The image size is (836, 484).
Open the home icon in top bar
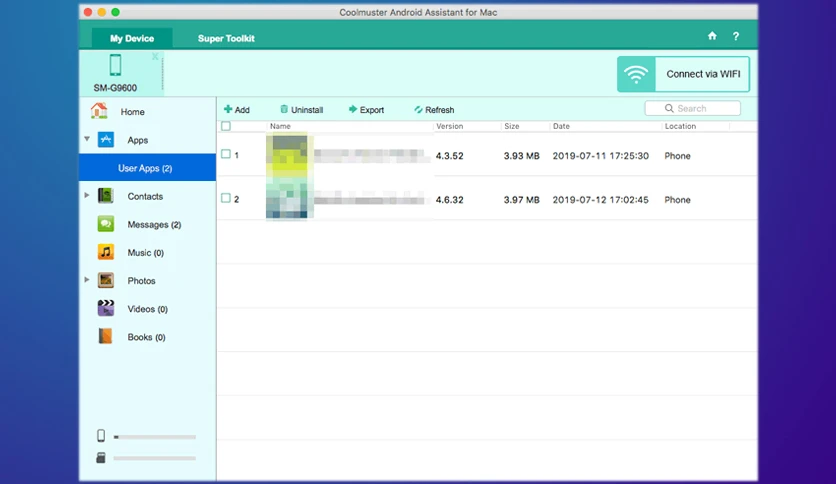click(712, 36)
